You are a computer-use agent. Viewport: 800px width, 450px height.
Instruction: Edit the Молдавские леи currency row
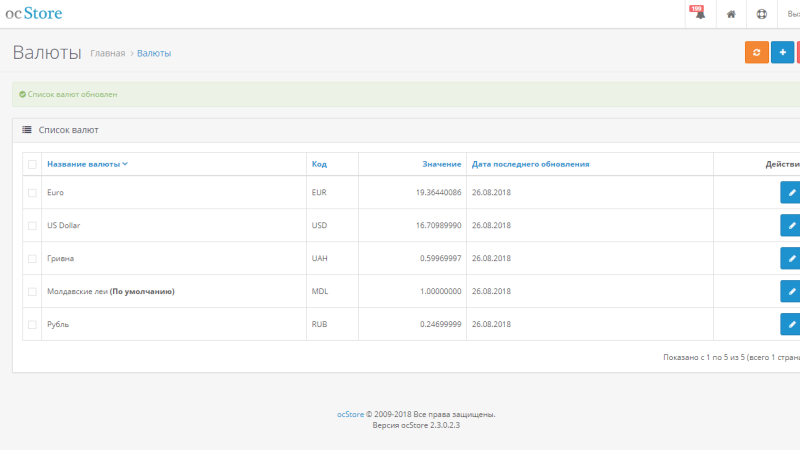click(x=790, y=291)
